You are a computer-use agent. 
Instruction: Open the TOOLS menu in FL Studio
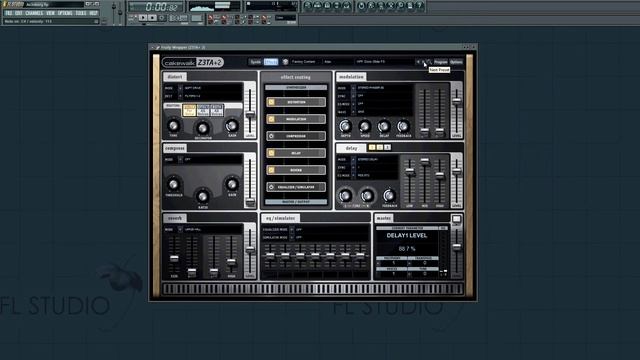[x=81, y=13]
